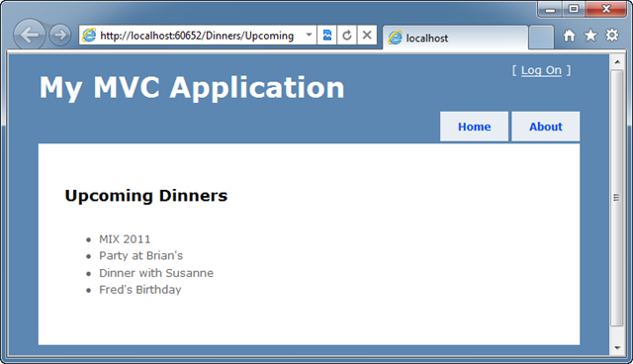Click the Log On link
This screenshot has width=633, height=364.
click(541, 70)
